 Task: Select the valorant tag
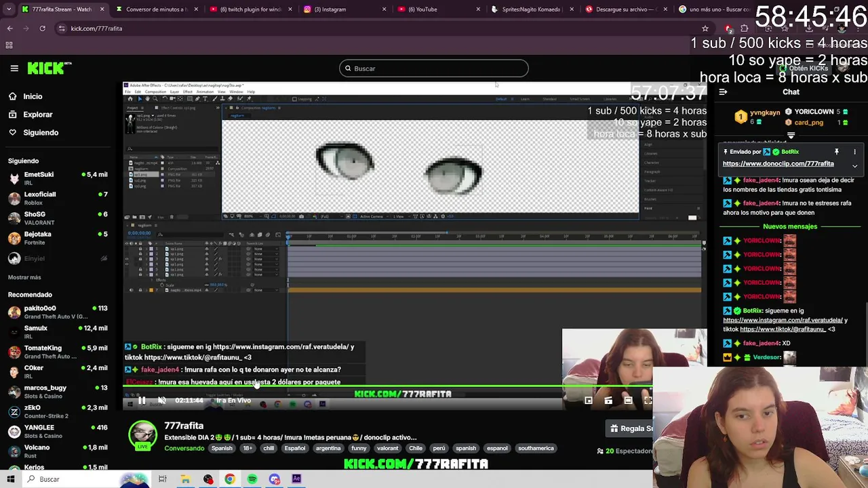click(x=387, y=448)
